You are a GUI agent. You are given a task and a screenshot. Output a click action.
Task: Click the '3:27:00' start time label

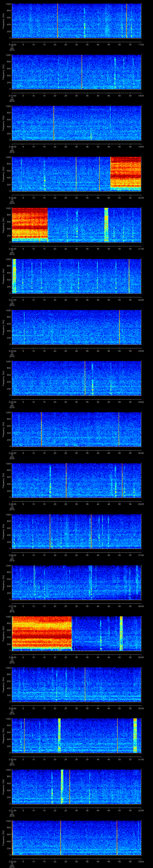(x=12, y=606)
